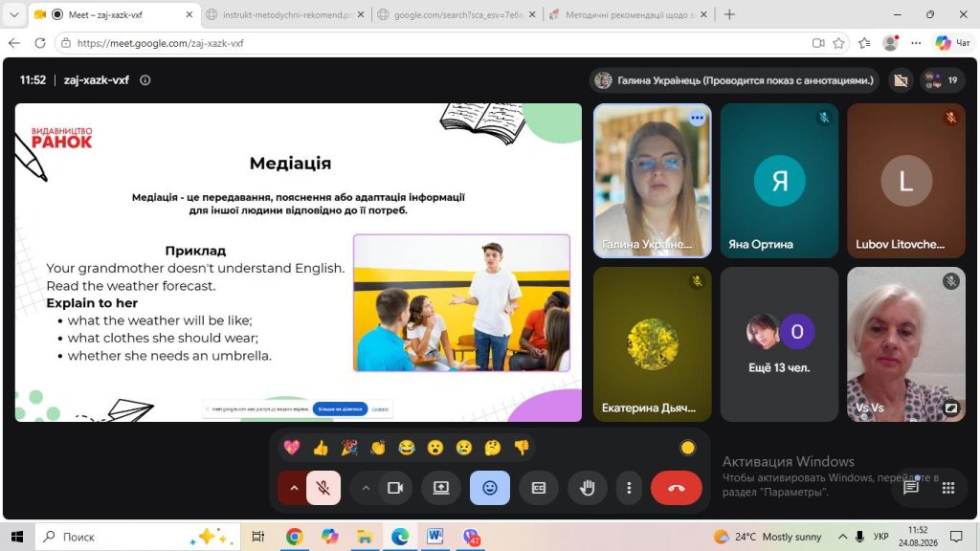The image size is (980, 551).
Task: Expand video settings arrow beside camera
Action: coord(366,488)
